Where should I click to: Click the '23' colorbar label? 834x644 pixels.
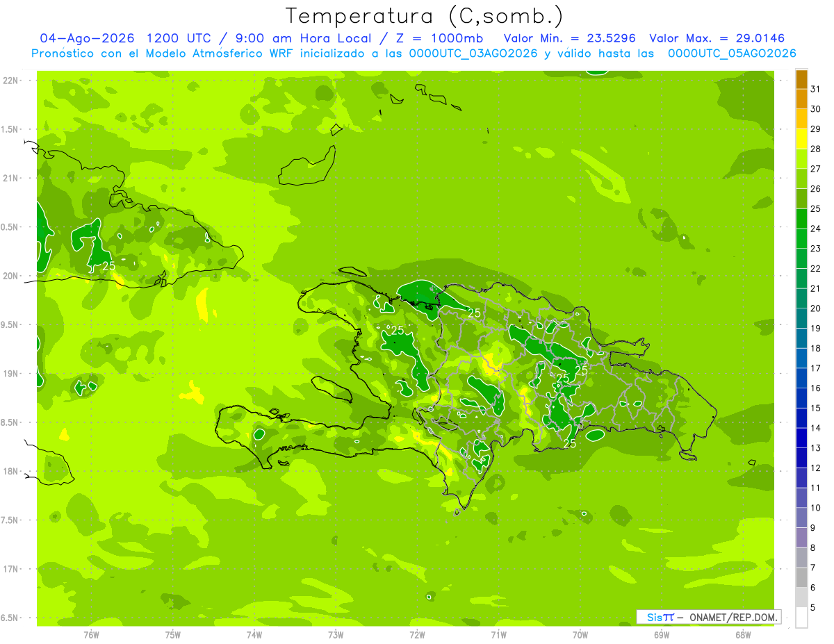click(x=815, y=249)
